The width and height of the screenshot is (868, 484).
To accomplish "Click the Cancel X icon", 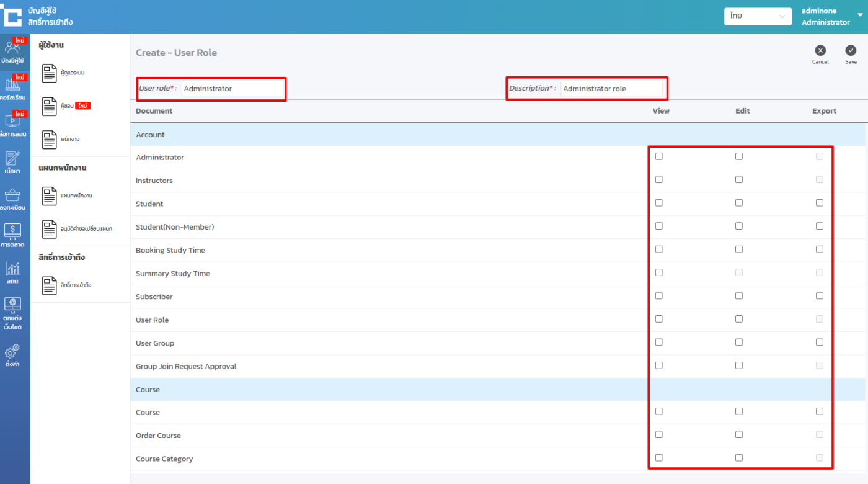I will click(820, 51).
